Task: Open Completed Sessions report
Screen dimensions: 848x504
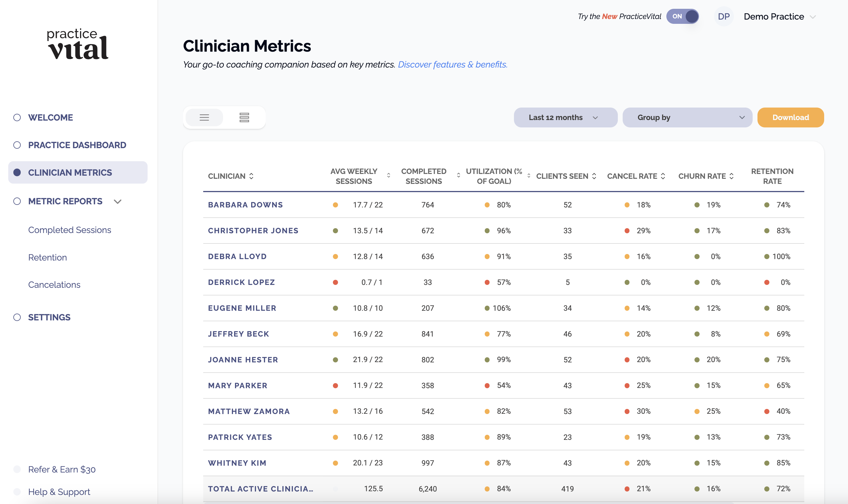Action: (70, 230)
